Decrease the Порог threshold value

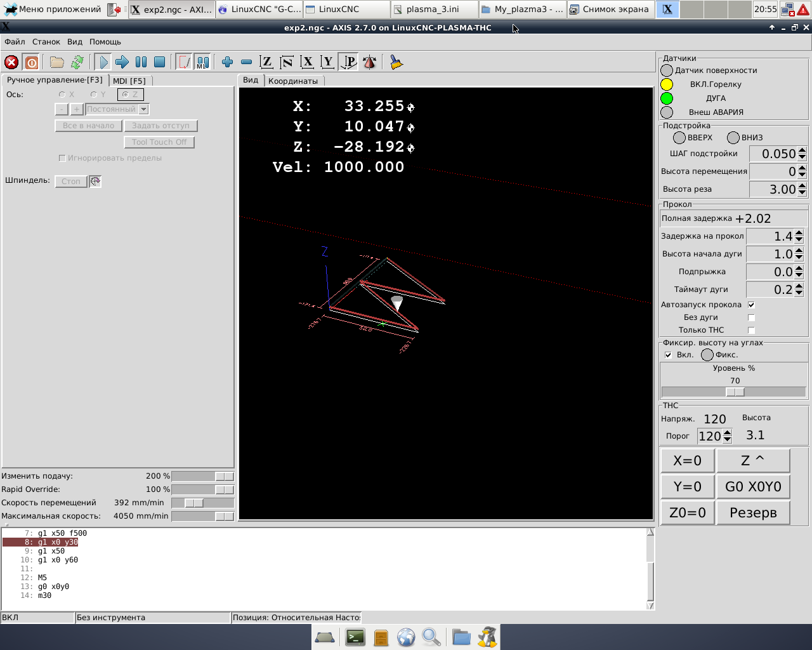coord(728,439)
